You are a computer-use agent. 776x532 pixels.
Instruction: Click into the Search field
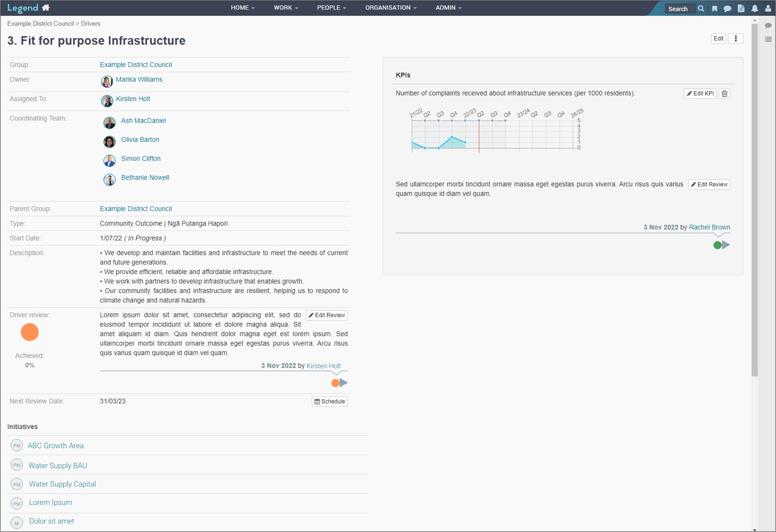click(680, 9)
